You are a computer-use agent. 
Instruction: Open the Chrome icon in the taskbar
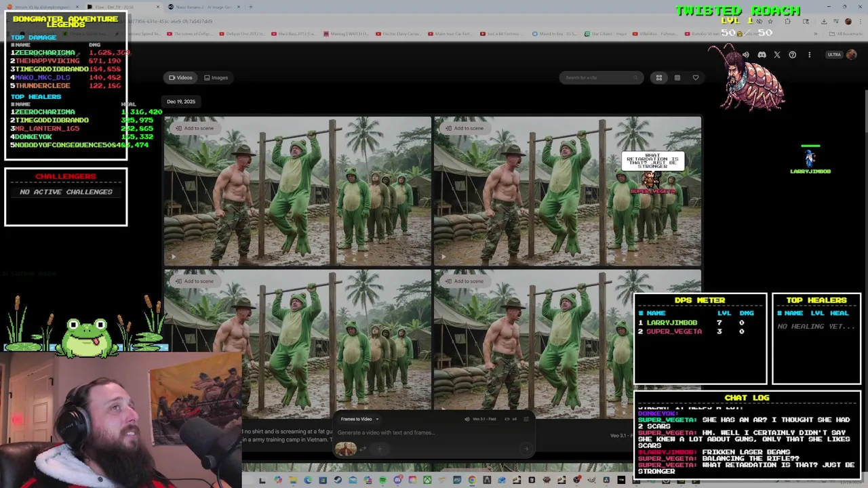(x=472, y=480)
